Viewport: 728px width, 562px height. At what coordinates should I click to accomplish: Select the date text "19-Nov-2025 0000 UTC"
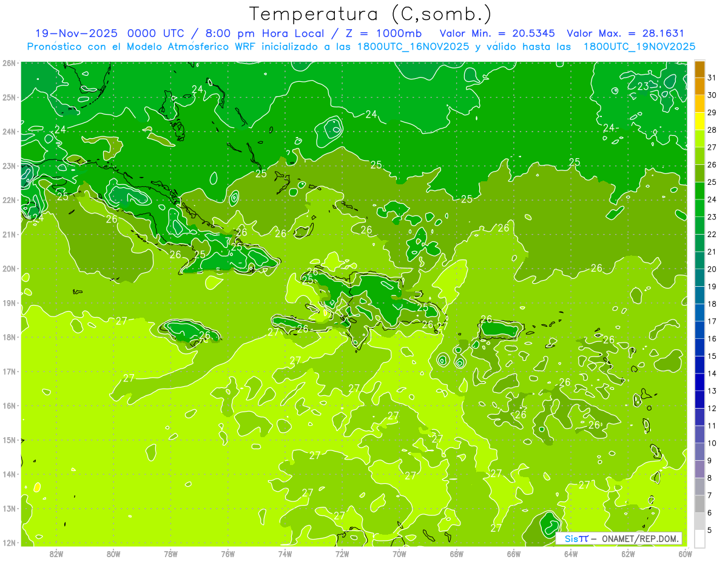[108, 33]
